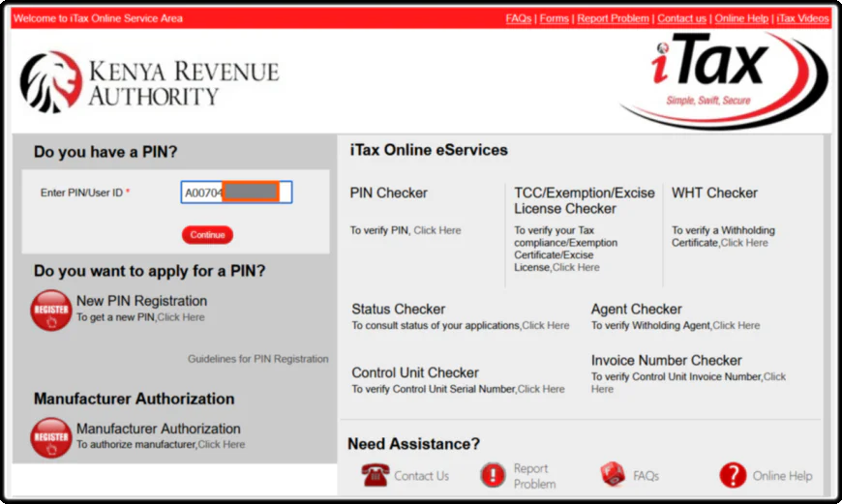Click the 'Simple, Swift, Secure' tagline
Screen dimensions: 842x504
pos(708,101)
